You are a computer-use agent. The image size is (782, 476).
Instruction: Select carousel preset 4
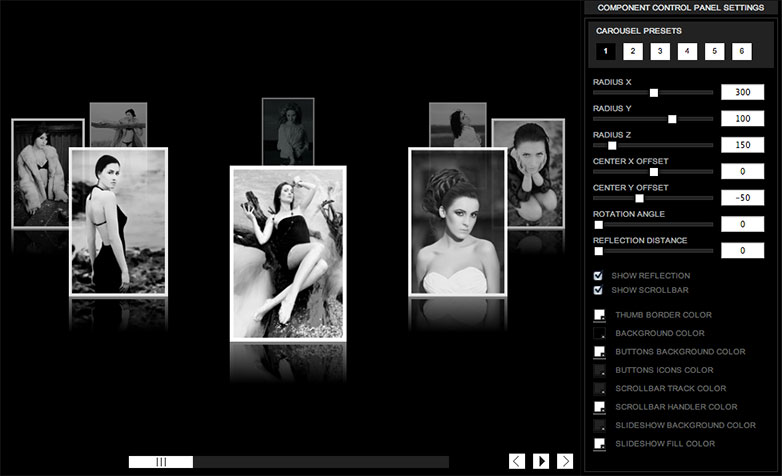687,51
